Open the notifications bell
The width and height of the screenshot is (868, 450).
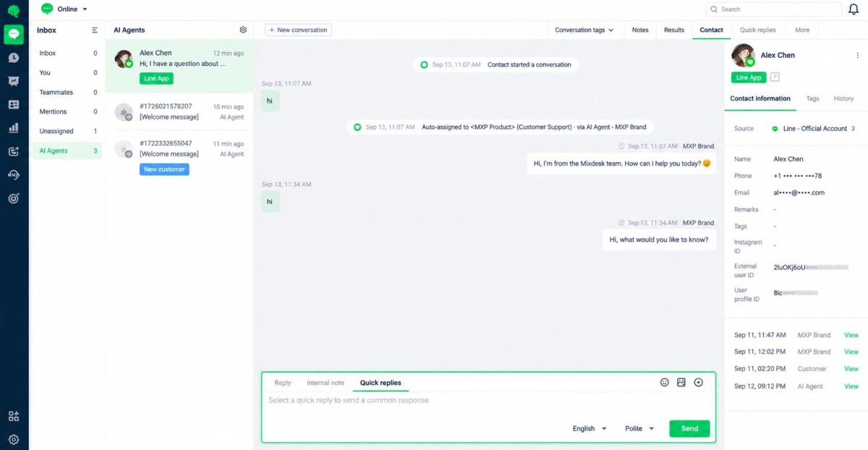pyautogui.click(x=854, y=9)
